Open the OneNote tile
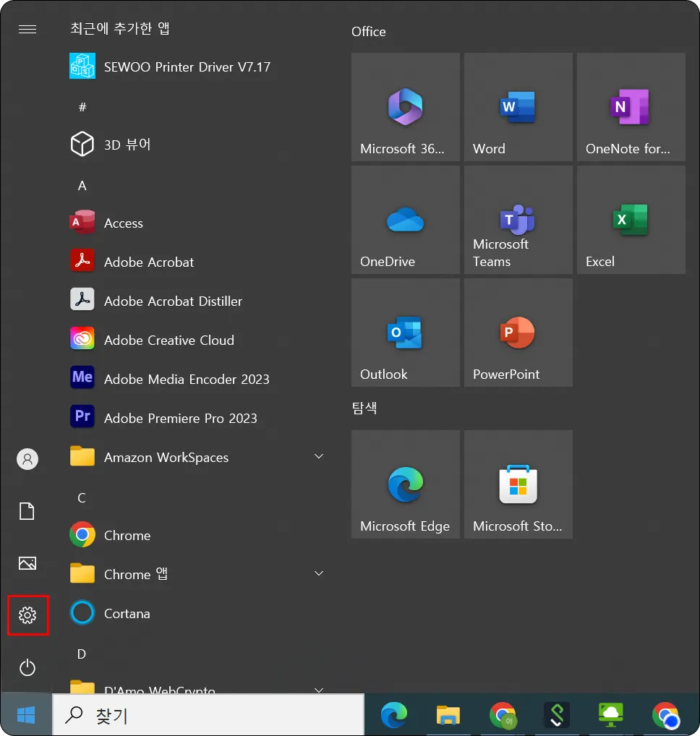The image size is (700, 736). (631, 107)
